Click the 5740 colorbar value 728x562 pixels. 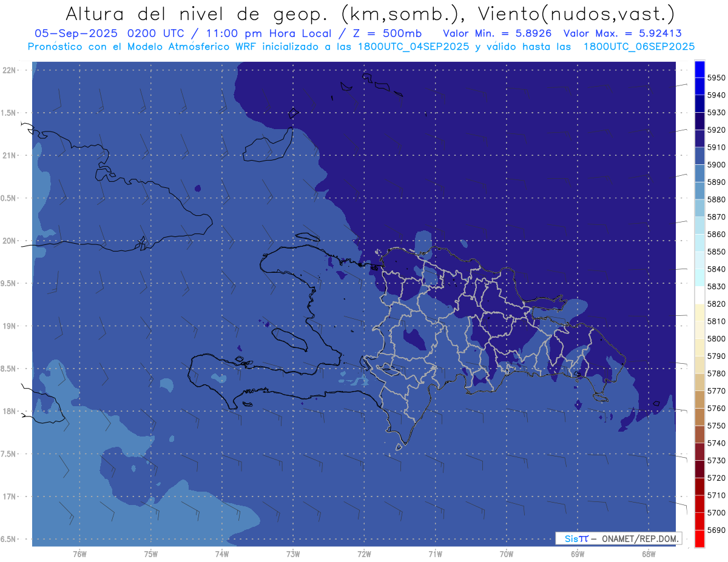[716, 443]
